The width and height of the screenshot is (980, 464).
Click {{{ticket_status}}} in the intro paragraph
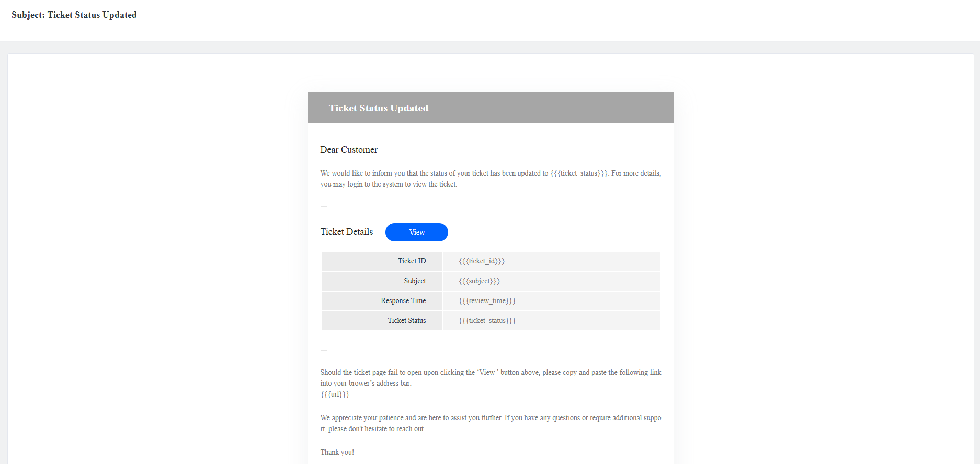(579, 173)
